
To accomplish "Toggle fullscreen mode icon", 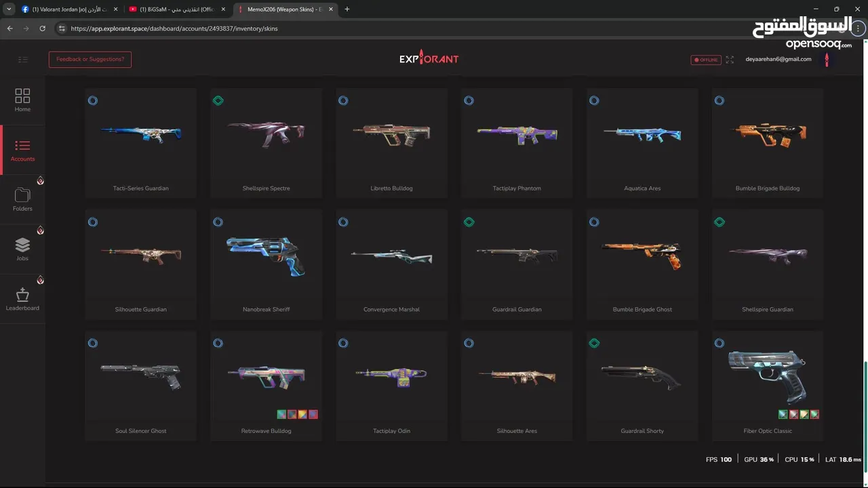I will 730,60.
